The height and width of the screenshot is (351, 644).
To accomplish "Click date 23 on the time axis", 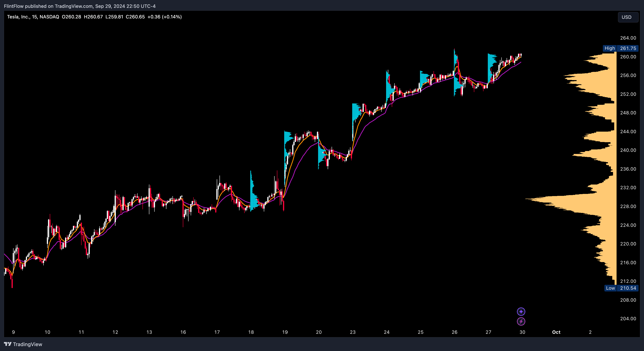I will (x=353, y=332).
